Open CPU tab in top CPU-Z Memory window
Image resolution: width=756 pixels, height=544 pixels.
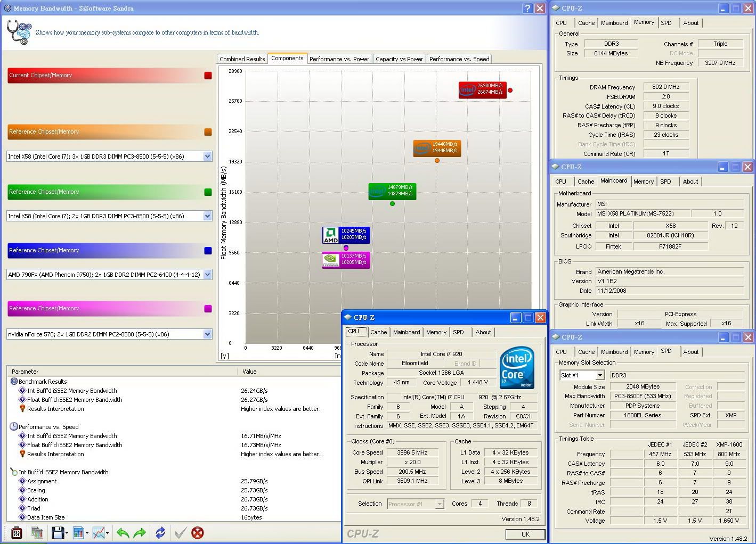562,23
